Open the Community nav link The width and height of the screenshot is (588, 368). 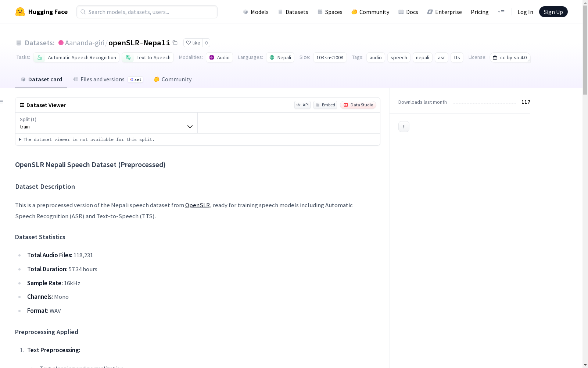coord(370,12)
